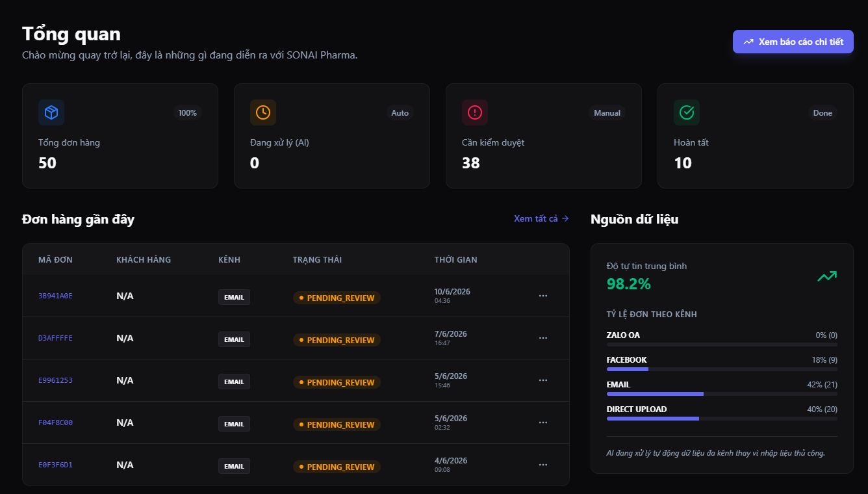Open order code 3B941A0E

55,296
